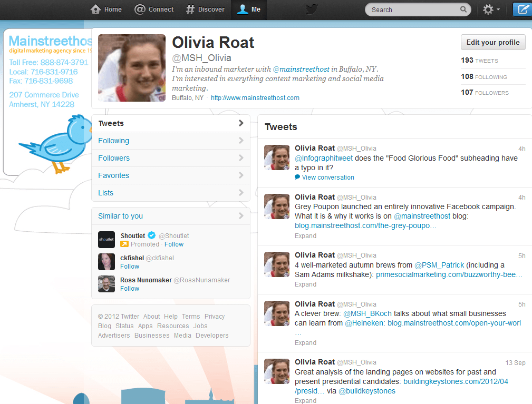Viewport: 532px width, 404px height.
Task: Open mainstreethost.com profile link
Action: 255,97
